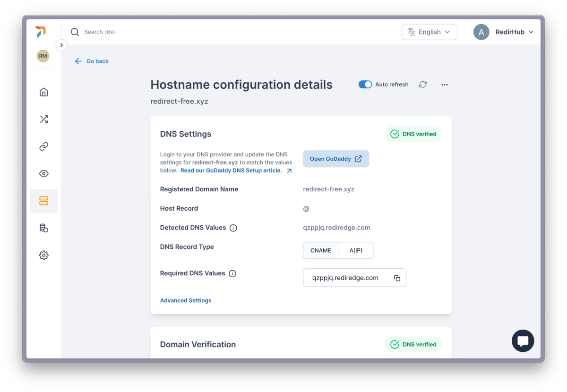Viewport: 567px width, 392px height.
Task: Click the Domain Verification heading
Action: (198, 344)
